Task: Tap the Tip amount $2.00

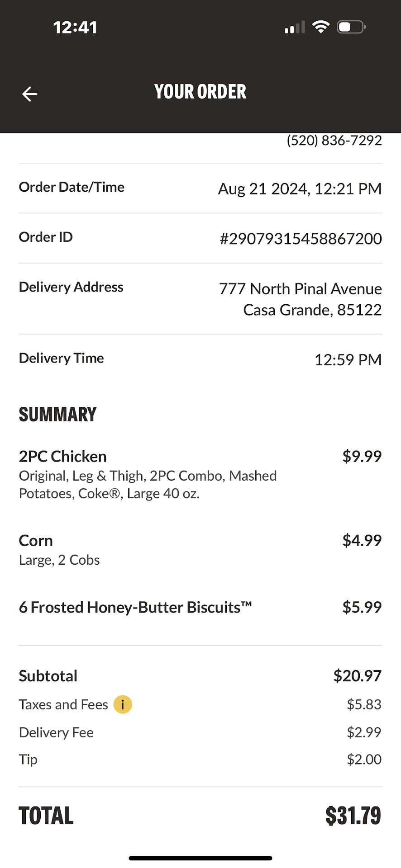Action: 364,759
